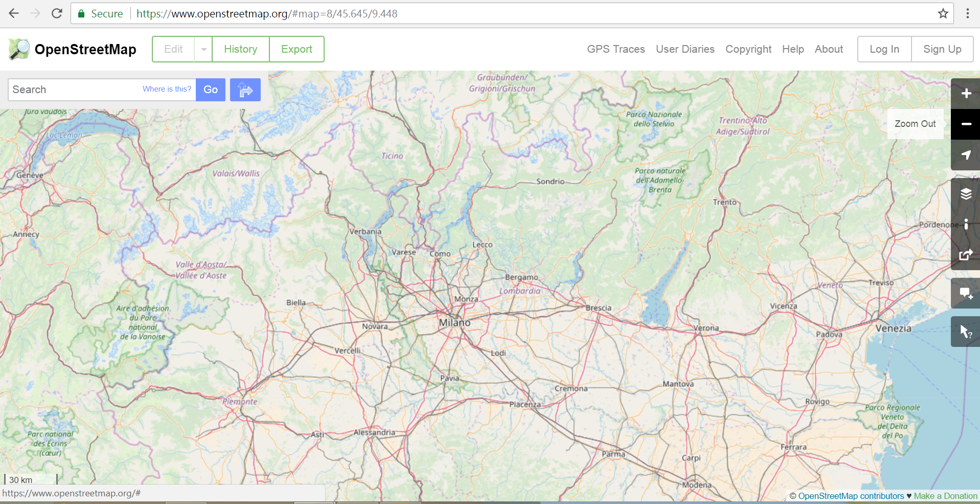Click the Zoom Out minus button
Viewport: 980px width, 504px height.
pyautogui.click(x=966, y=124)
